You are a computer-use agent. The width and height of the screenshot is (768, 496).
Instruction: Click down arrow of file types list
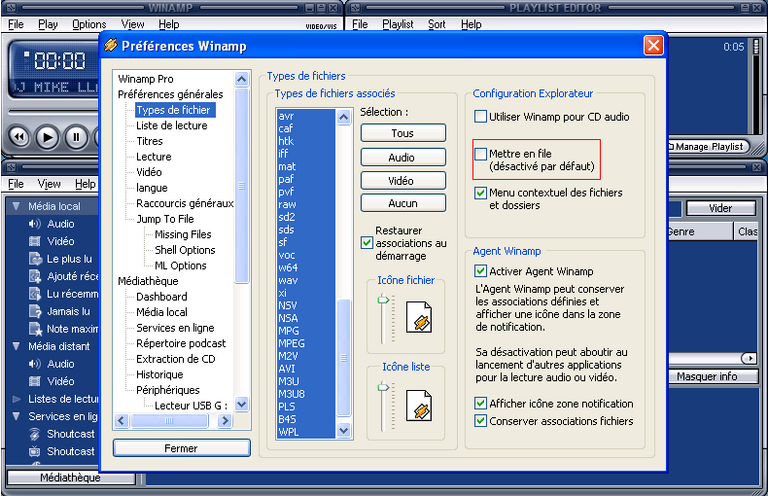pos(344,430)
